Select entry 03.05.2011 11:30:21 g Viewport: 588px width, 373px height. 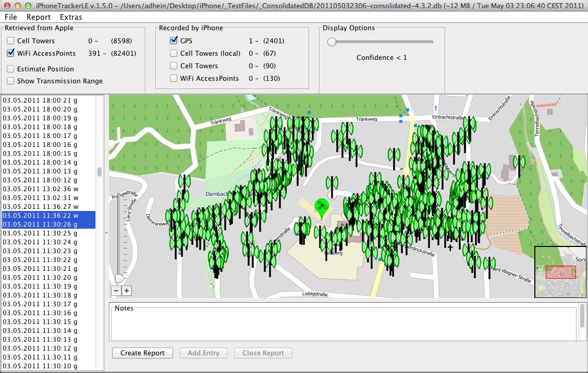[x=49, y=268]
